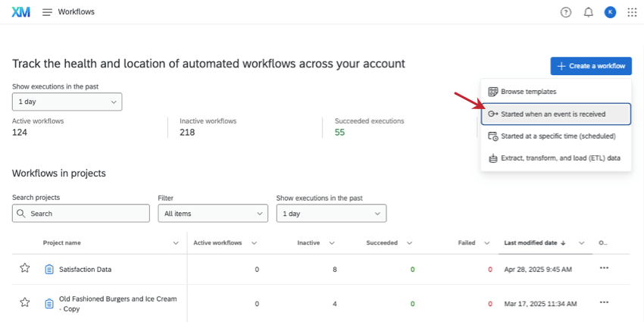Open the Satisfaction Data row options menu
The height and width of the screenshot is (322, 644).
(604, 268)
